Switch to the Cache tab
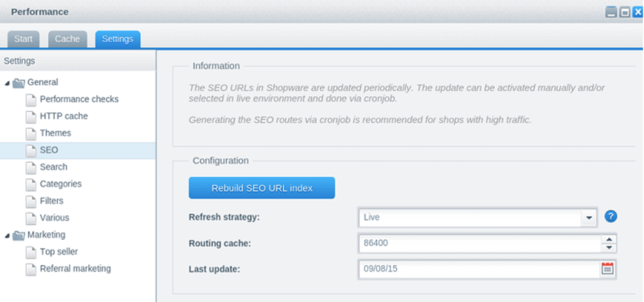Image resolution: width=644 pixels, height=302 pixels. [67, 39]
